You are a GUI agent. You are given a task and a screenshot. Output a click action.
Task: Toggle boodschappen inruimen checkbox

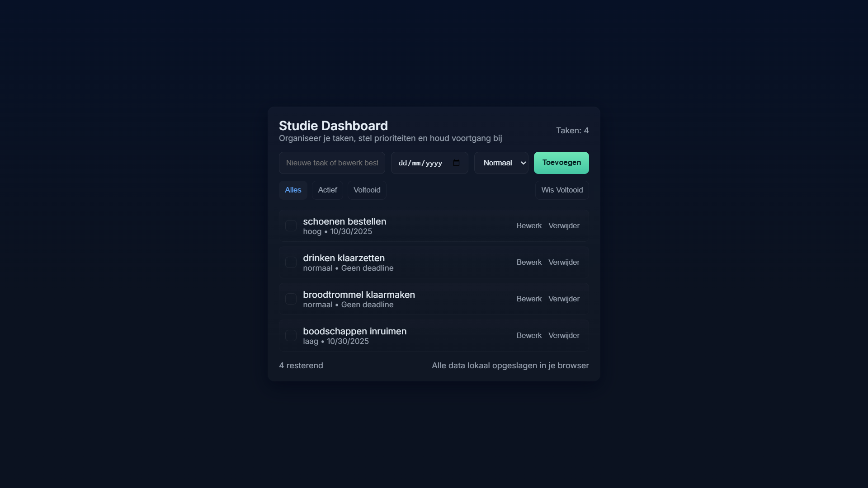(x=291, y=336)
